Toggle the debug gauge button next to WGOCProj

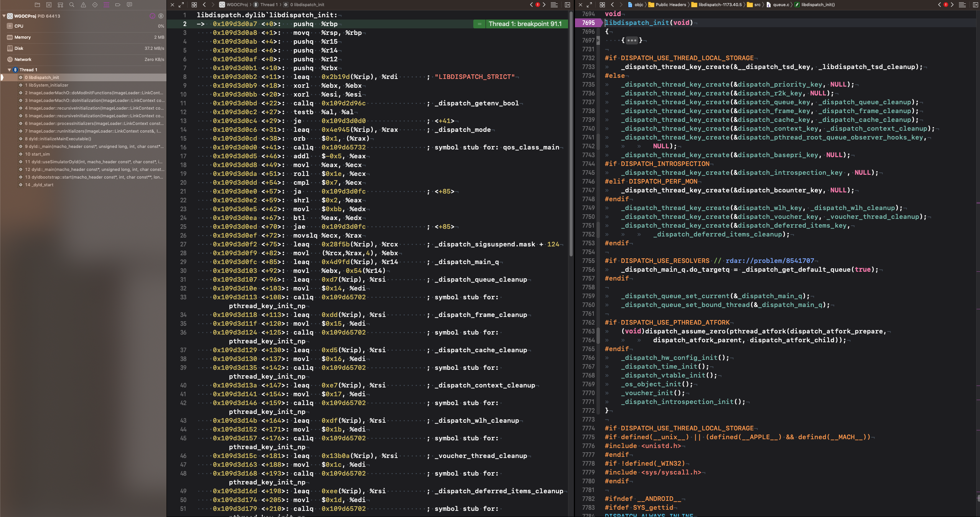coord(152,16)
